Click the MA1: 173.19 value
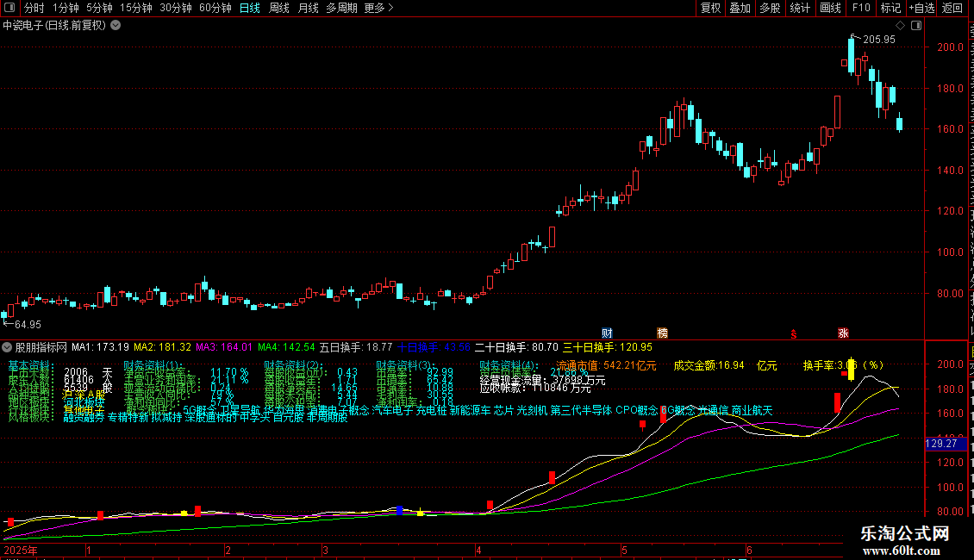The image size is (974, 560). point(101,348)
